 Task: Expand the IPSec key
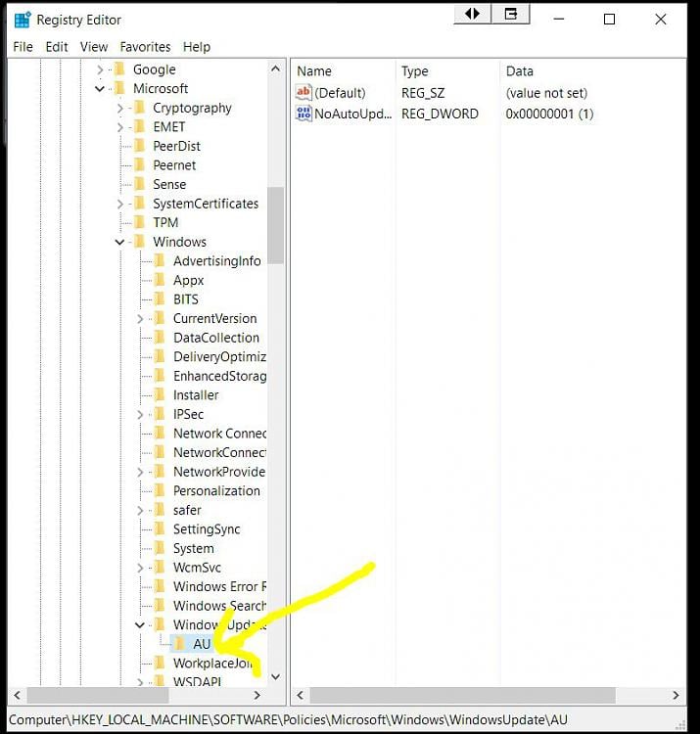click(140, 415)
